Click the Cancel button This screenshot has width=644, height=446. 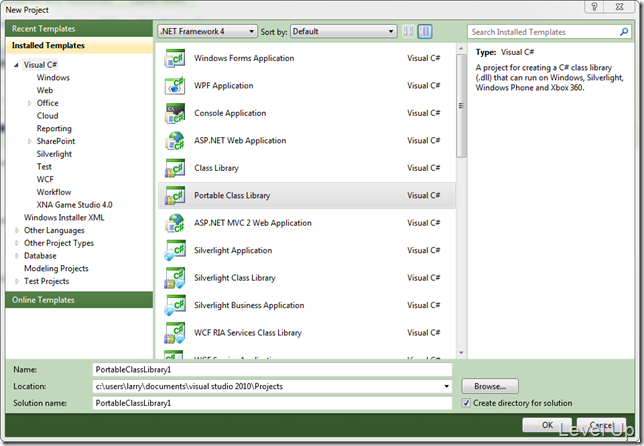click(x=601, y=425)
